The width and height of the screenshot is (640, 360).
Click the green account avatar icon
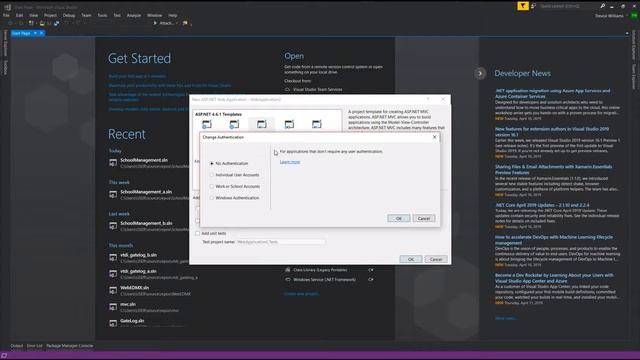click(634, 16)
